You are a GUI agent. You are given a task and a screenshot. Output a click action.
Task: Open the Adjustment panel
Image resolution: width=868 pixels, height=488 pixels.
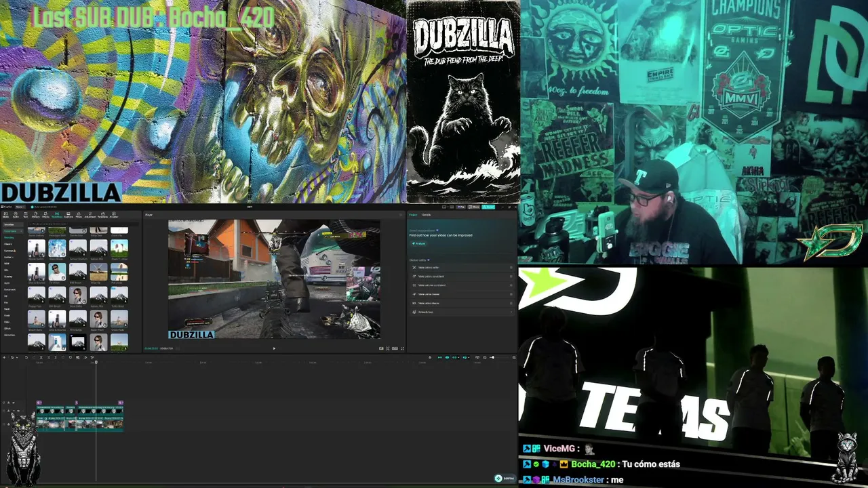[x=90, y=215]
